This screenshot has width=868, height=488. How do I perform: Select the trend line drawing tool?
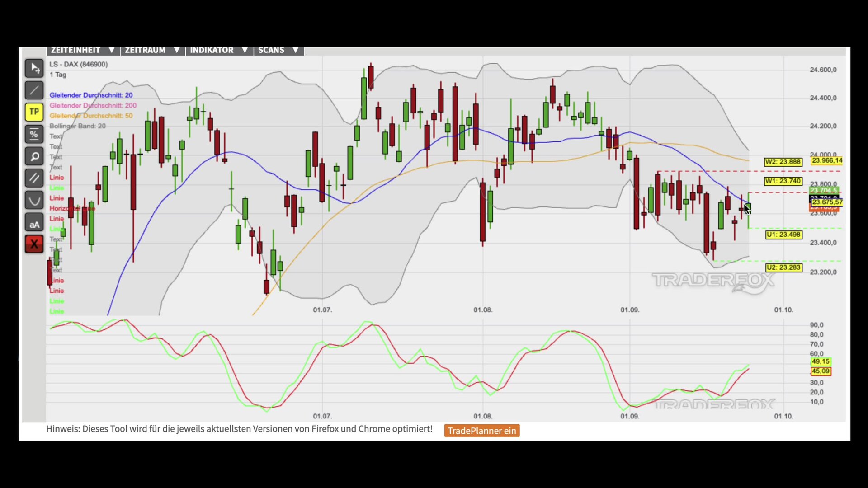[34, 90]
